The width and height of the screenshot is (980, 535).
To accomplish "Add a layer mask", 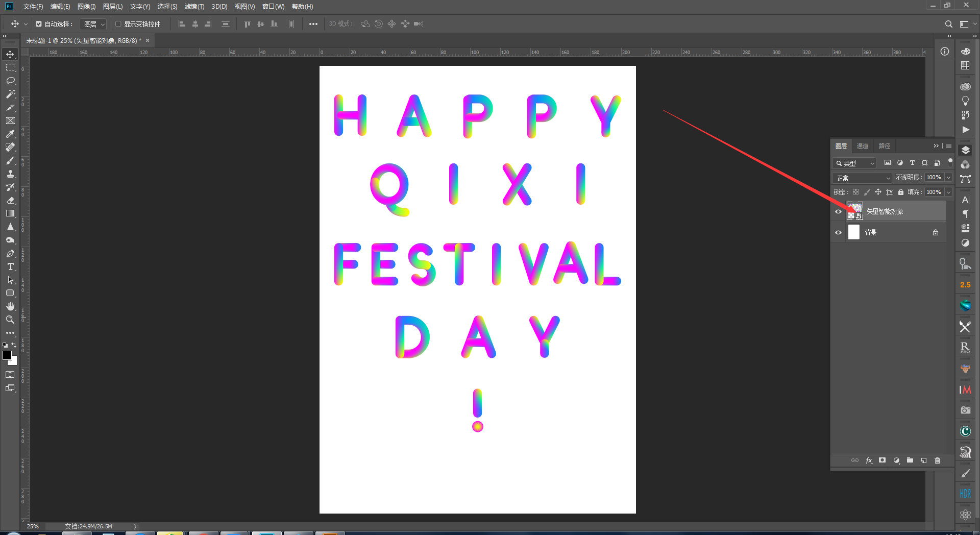I will (883, 460).
